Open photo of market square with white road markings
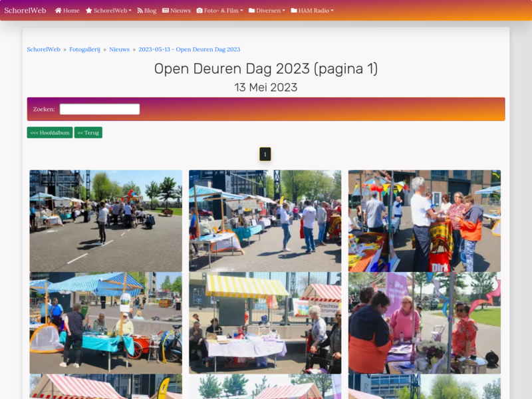 click(106, 221)
